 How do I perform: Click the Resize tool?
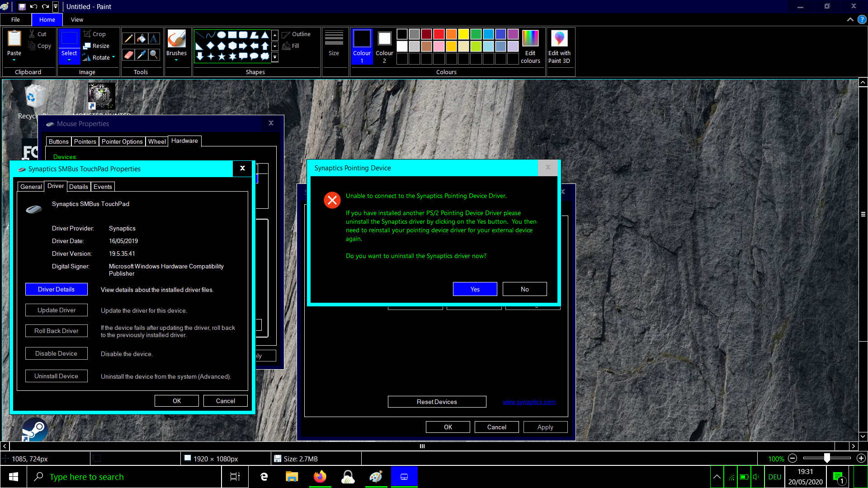click(x=96, y=46)
